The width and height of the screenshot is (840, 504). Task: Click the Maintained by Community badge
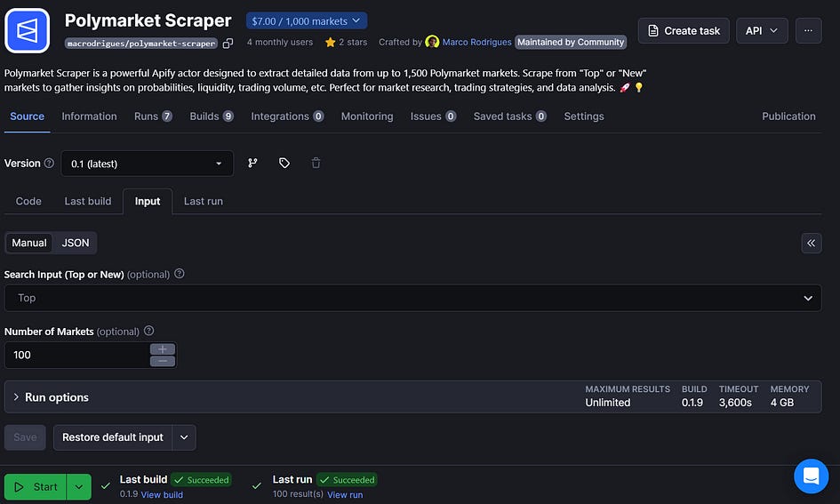coord(571,42)
